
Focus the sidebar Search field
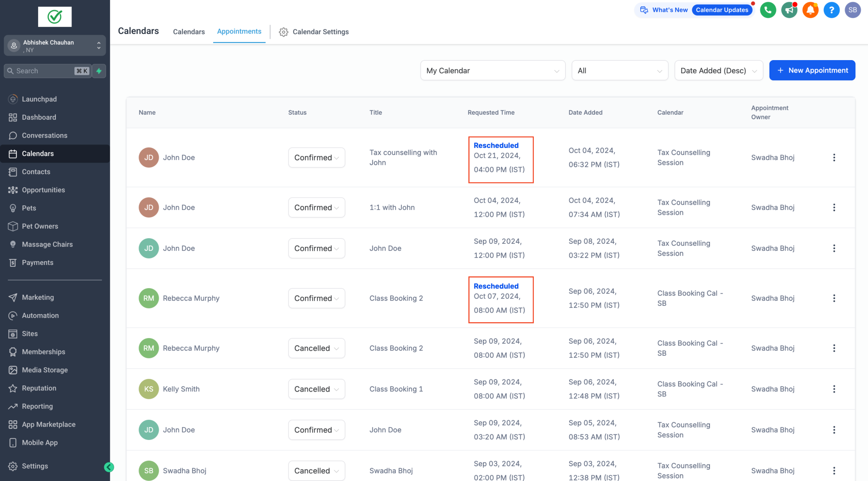[x=48, y=71]
